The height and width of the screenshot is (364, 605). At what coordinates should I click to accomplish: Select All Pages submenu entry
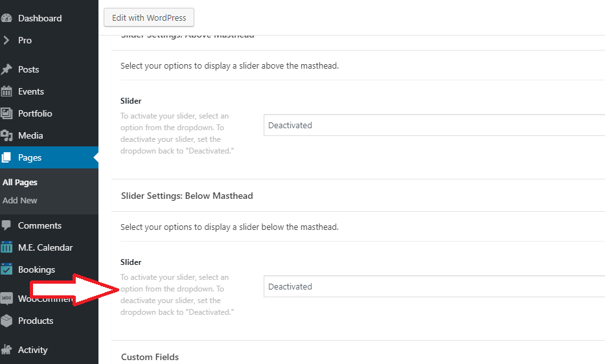click(x=20, y=182)
